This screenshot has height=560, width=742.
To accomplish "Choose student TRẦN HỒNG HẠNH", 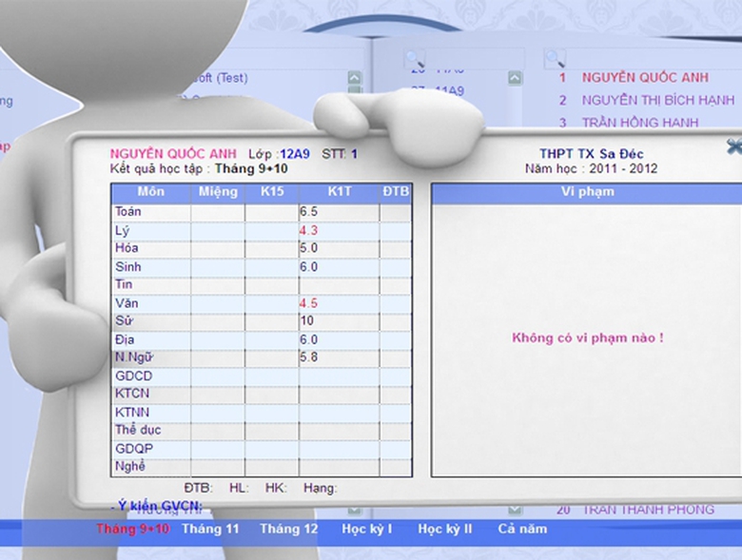I will [640, 123].
